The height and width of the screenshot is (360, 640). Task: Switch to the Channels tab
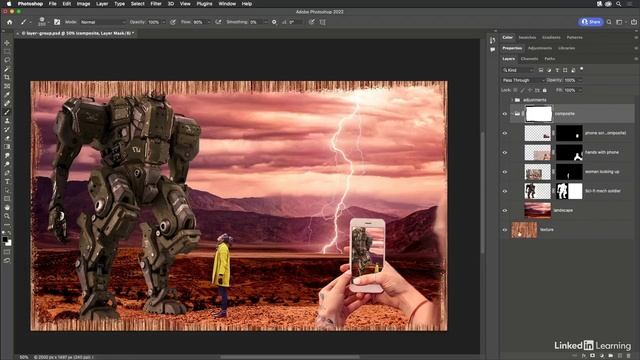[529, 59]
